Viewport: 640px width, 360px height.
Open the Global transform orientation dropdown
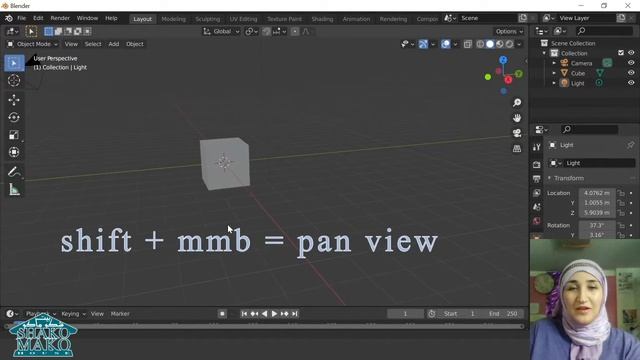click(x=221, y=31)
